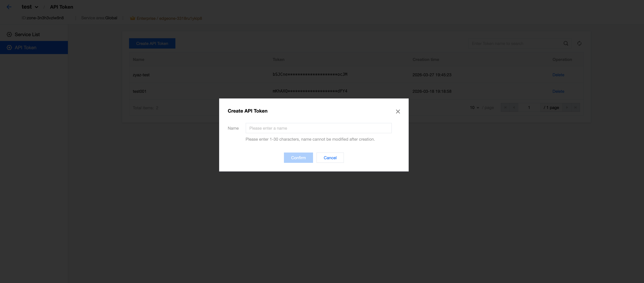Open the API Token menu entry
This screenshot has height=283, width=644.
25,47
